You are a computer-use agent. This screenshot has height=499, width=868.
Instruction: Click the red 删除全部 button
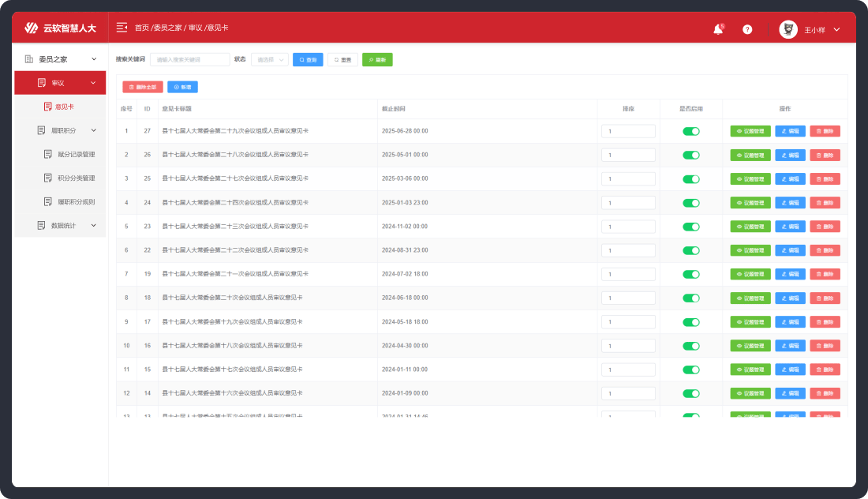(x=143, y=88)
